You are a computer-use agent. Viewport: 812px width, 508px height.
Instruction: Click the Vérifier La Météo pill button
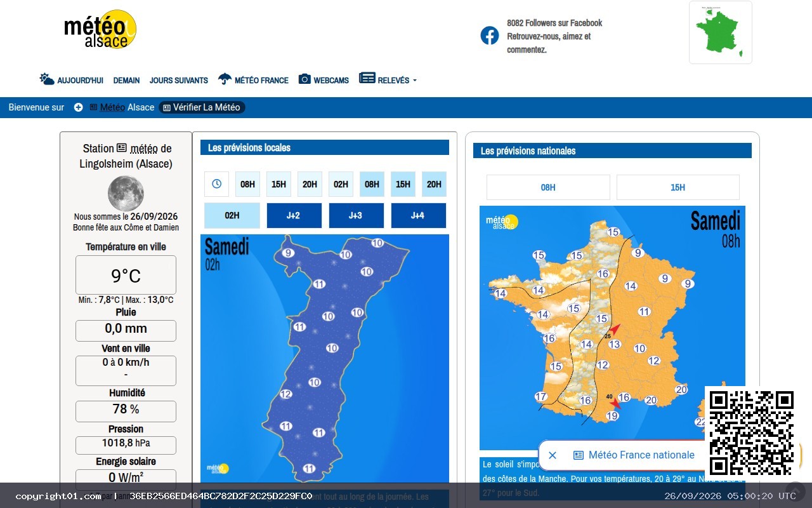point(202,107)
